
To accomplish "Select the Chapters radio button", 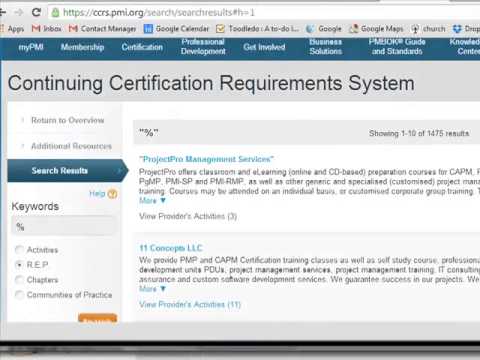I will click(x=19, y=280).
